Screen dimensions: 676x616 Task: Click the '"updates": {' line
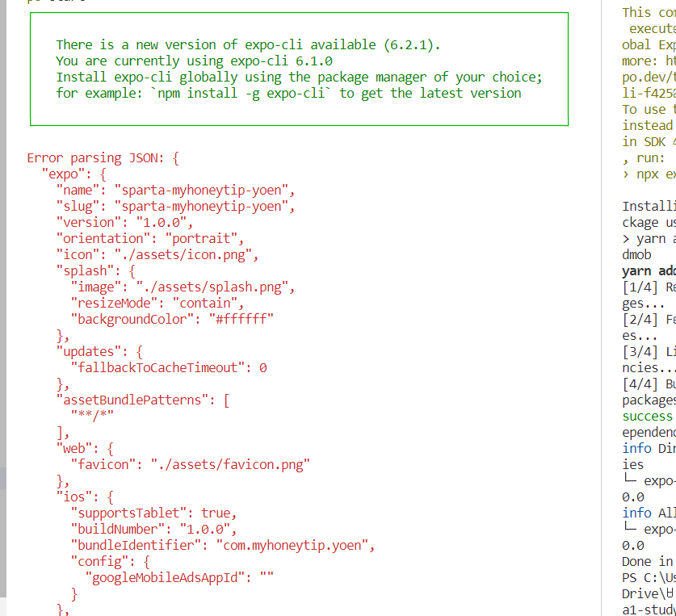click(x=99, y=352)
